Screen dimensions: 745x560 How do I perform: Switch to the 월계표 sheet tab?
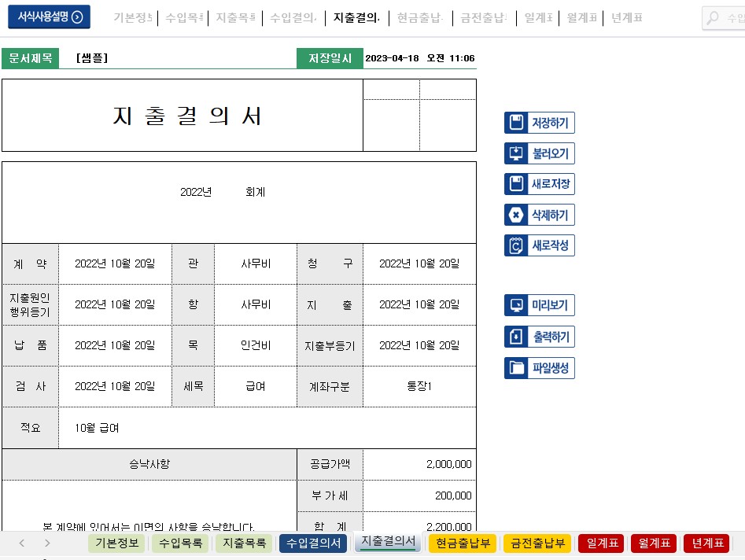pyautogui.click(x=654, y=543)
